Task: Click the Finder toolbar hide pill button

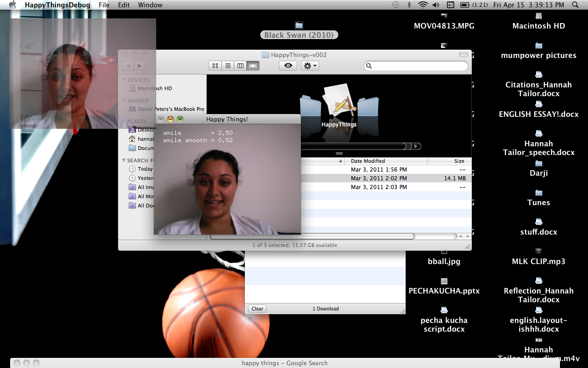Action: tap(464, 55)
